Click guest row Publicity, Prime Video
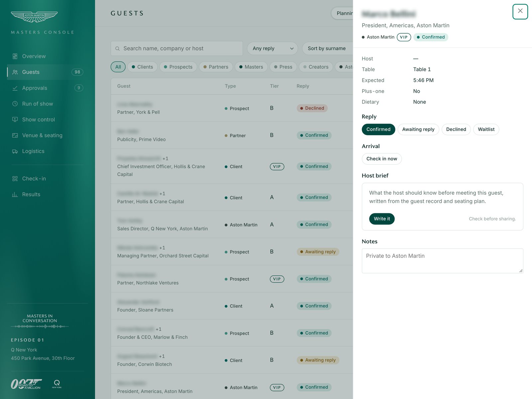532x399 pixels. click(232, 135)
